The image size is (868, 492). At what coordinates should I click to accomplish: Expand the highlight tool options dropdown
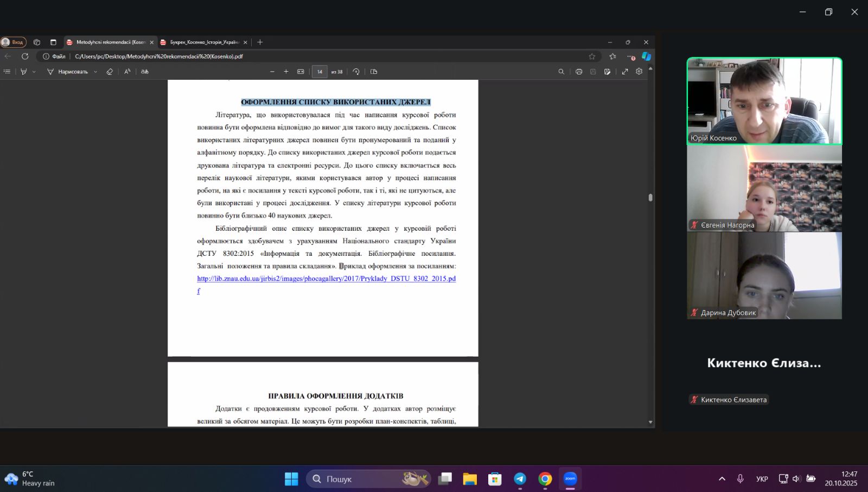tap(34, 72)
